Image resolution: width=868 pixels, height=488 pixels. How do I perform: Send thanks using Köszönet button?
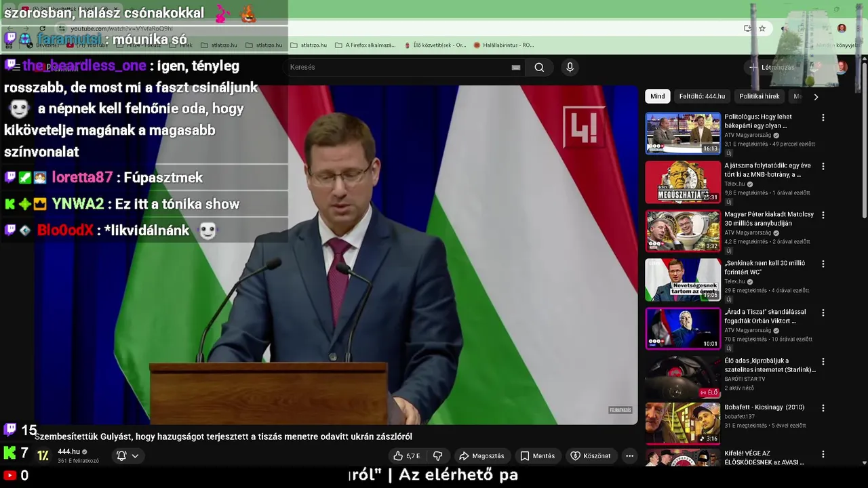click(591, 456)
